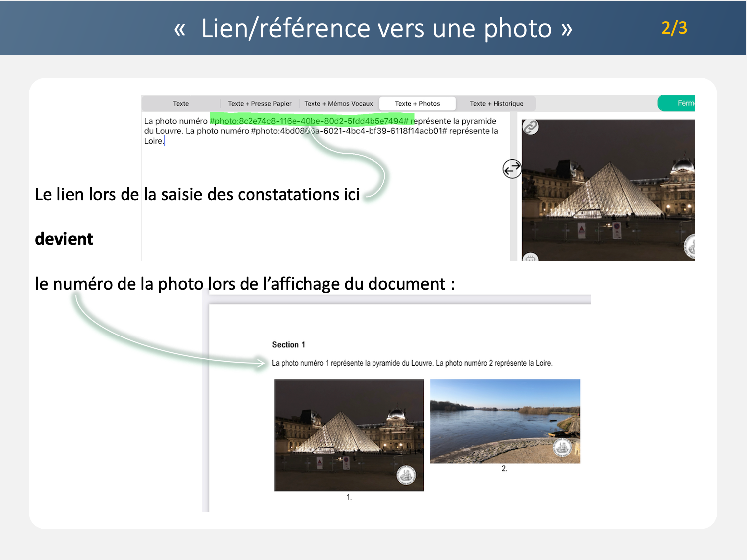Click the seal stamp on the document's Louvre photo
Viewport: 747px width, 560px height.
pos(406,475)
